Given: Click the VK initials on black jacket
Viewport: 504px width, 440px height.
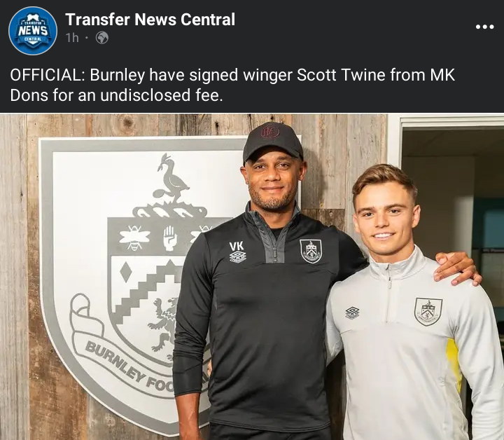Looking at the screenshot, I should click(x=237, y=247).
